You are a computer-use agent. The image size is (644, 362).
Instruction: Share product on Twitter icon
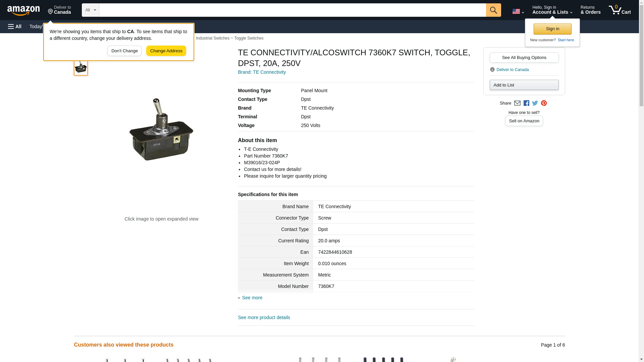pos(535,103)
